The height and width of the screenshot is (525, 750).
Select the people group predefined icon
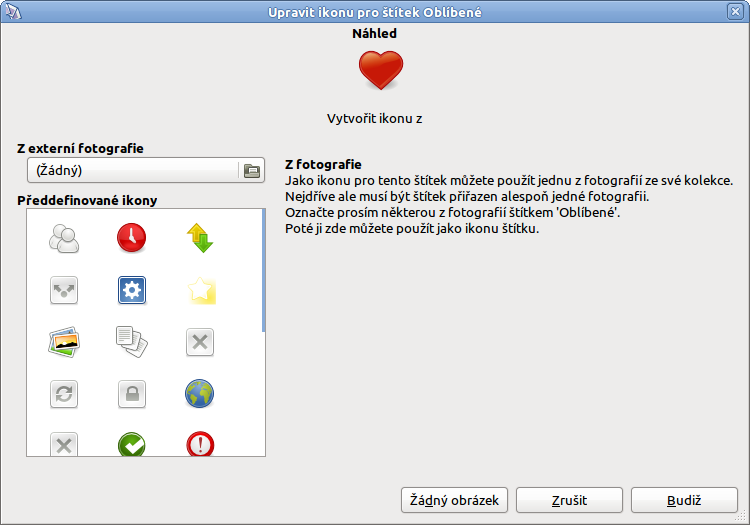click(x=64, y=238)
